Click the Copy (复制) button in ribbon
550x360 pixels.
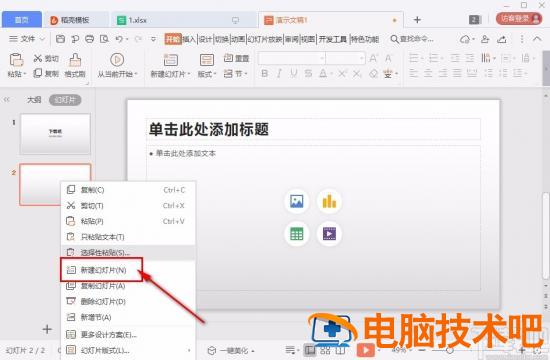tap(46, 73)
